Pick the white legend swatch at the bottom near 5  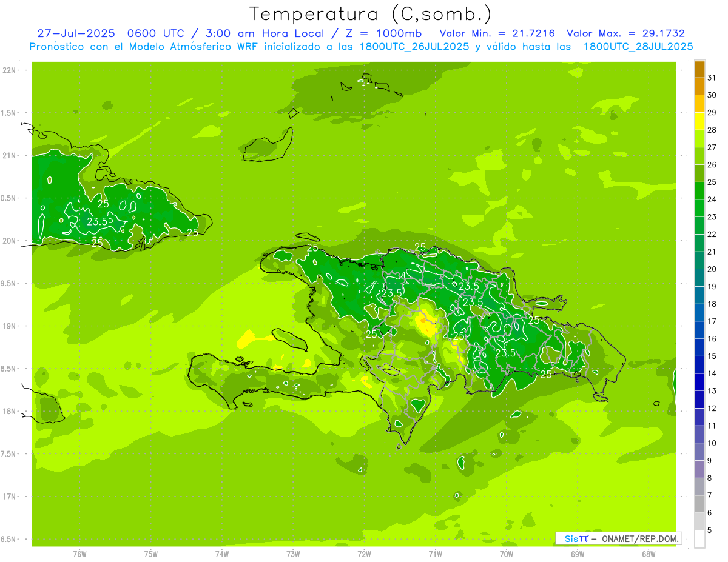[699, 538]
